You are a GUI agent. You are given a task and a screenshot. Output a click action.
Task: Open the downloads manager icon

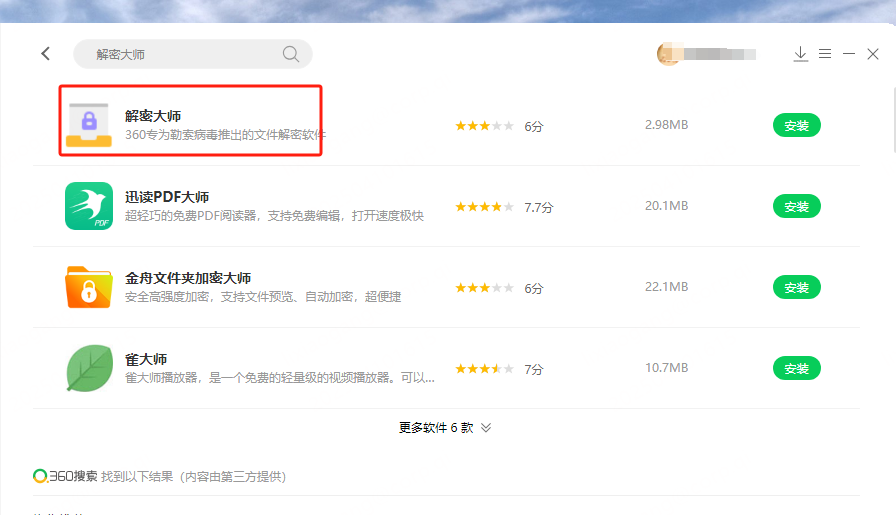click(800, 54)
